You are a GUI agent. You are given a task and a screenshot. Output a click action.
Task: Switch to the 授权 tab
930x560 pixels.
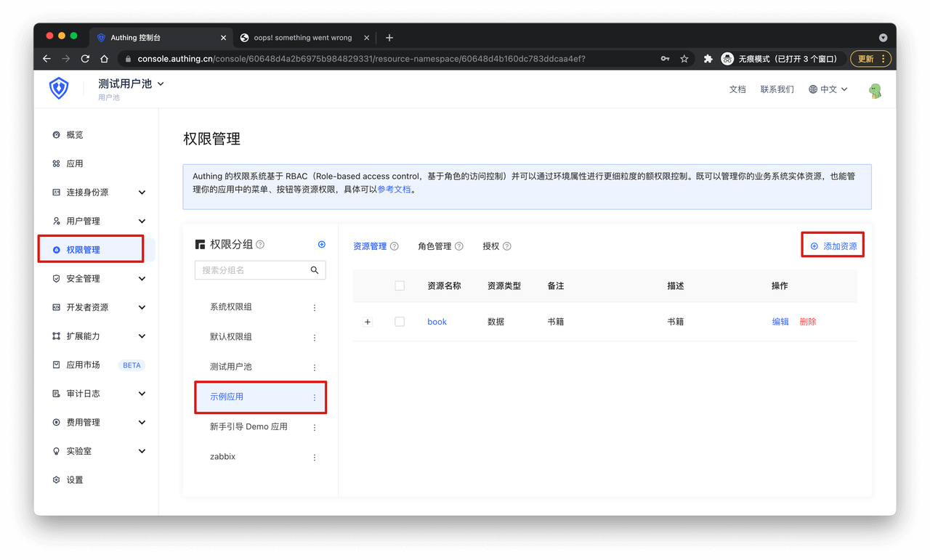(x=491, y=246)
